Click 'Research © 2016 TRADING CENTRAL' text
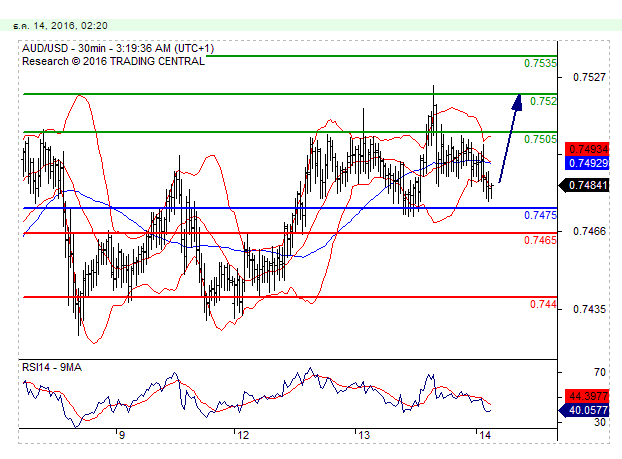The width and height of the screenshot is (622, 459). pyautogui.click(x=113, y=61)
